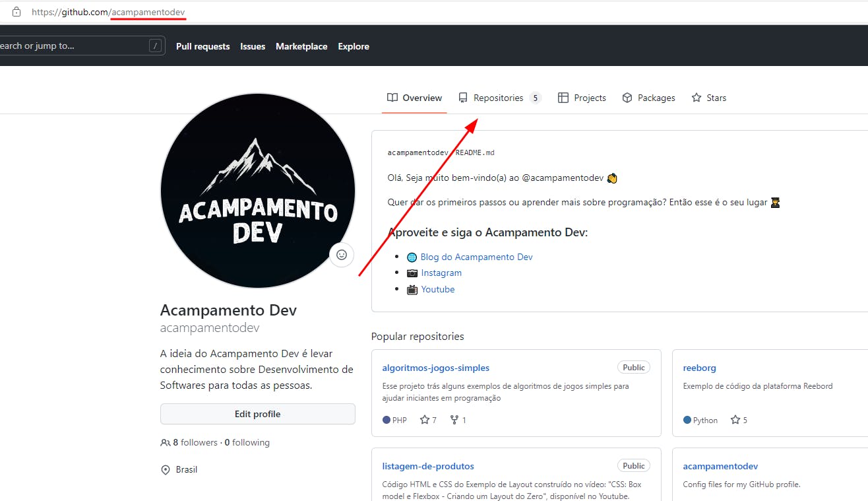Click fork icon on algoritmos-jogos-simples card
This screenshot has width=868, height=501.
coord(454,420)
